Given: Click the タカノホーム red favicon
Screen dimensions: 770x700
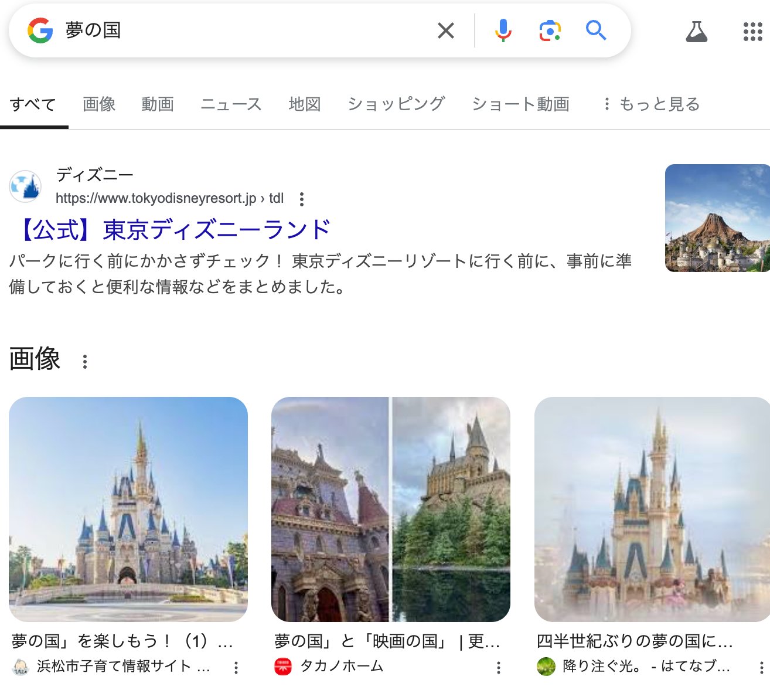Looking at the screenshot, I should tap(283, 667).
